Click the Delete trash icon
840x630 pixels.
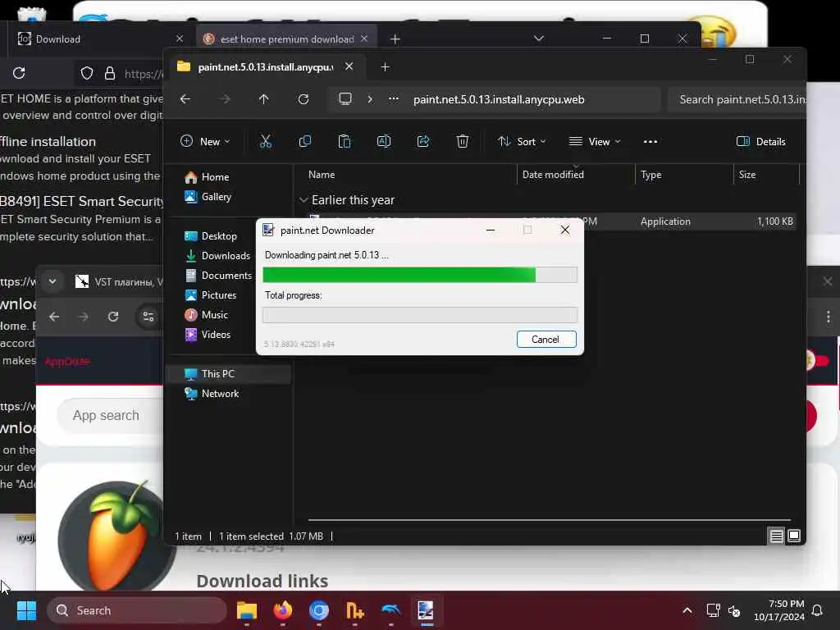coord(463,141)
